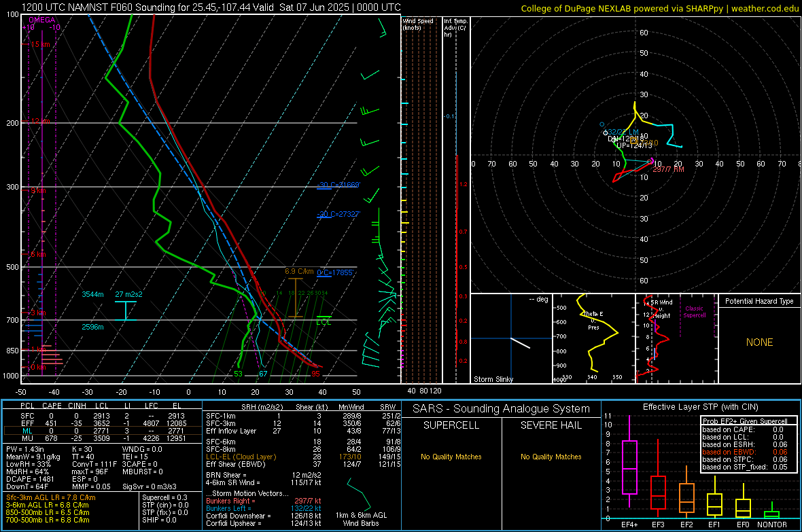Screen dimensions: 802x532
Task: Click the SR Wind v. Height label
Action: point(662,309)
